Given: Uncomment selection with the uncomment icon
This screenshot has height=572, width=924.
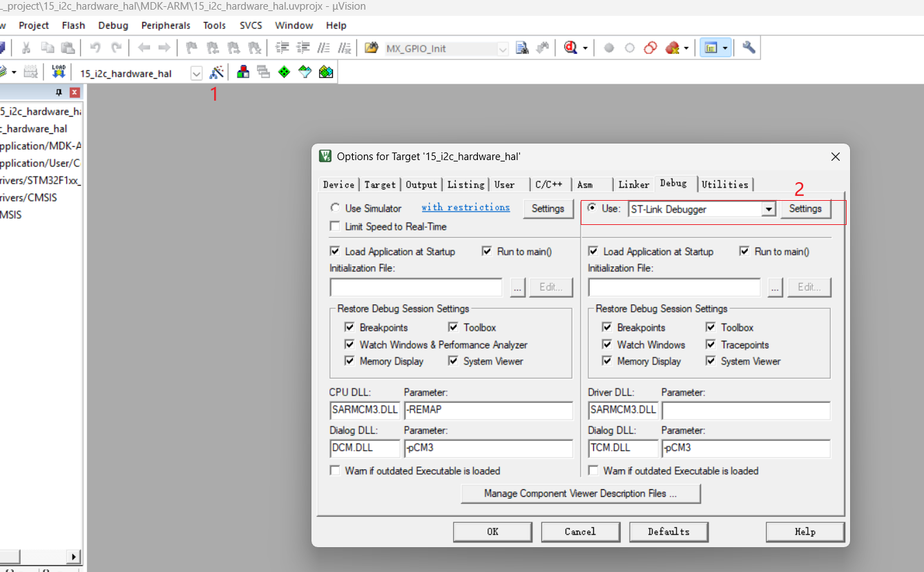Looking at the screenshot, I should pos(344,48).
